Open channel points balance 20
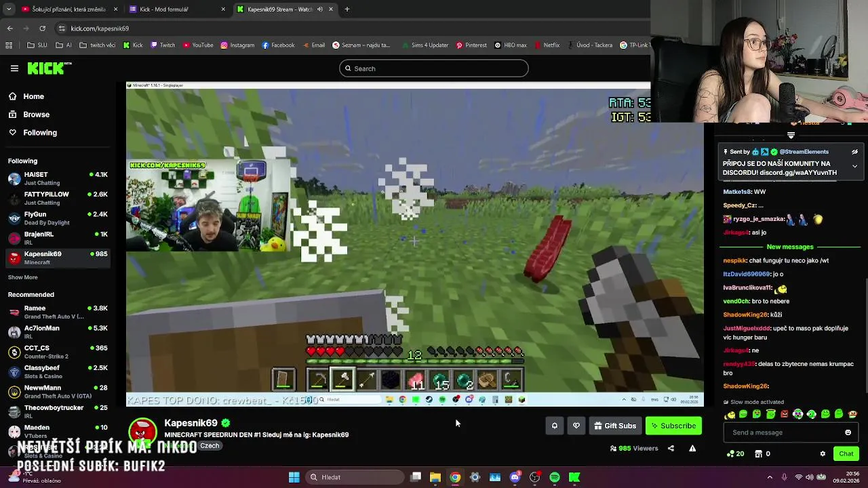The height and width of the screenshot is (488, 868). click(735, 453)
